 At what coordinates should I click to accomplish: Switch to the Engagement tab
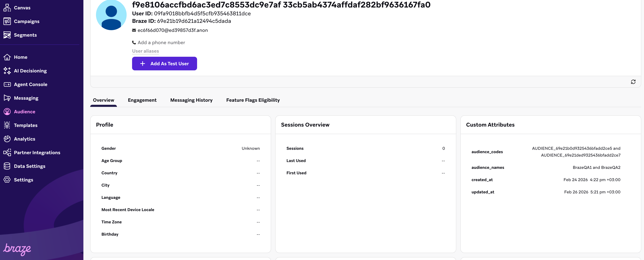[x=142, y=100]
